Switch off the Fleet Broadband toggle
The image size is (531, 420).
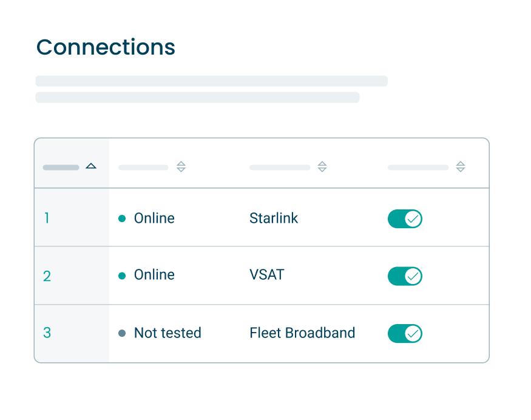(x=405, y=333)
